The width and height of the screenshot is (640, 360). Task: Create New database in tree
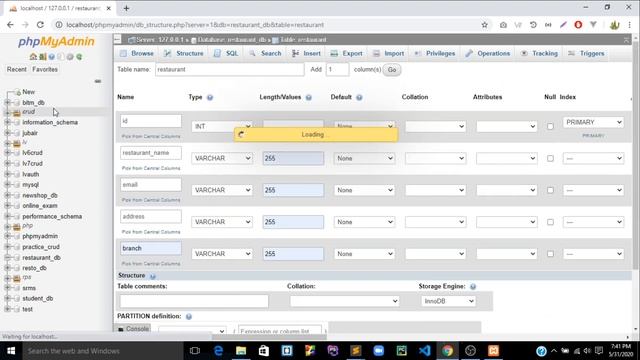pos(29,92)
